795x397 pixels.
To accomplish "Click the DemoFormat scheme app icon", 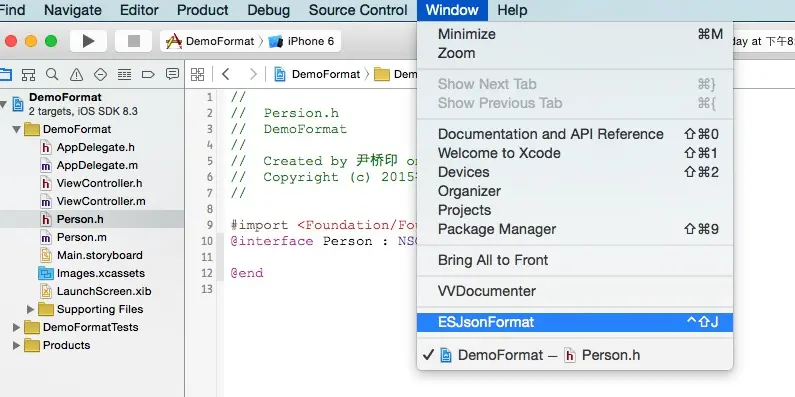I will pyautogui.click(x=174, y=41).
